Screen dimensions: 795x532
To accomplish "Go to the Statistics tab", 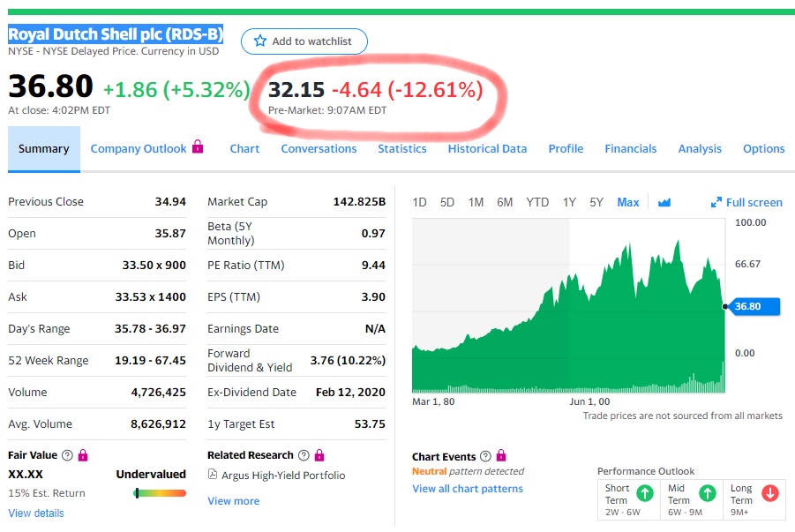I will [x=402, y=148].
